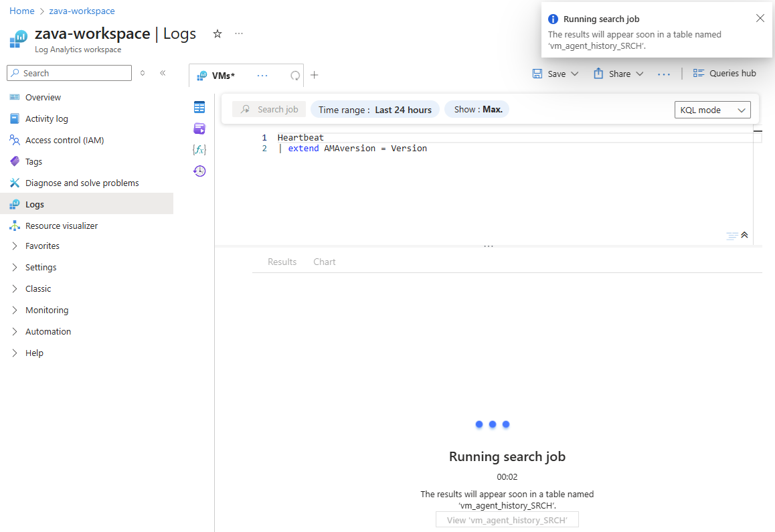Image resolution: width=775 pixels, height=532 pixels.
Task: Add workspace to favorites with star icon
Action: [218, 33]
